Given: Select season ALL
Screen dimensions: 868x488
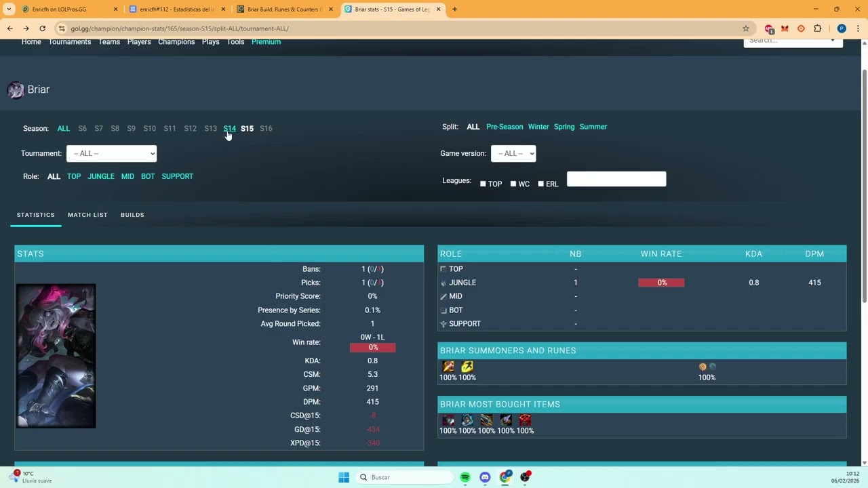Looking at the screenshot, I should [63, 129].
